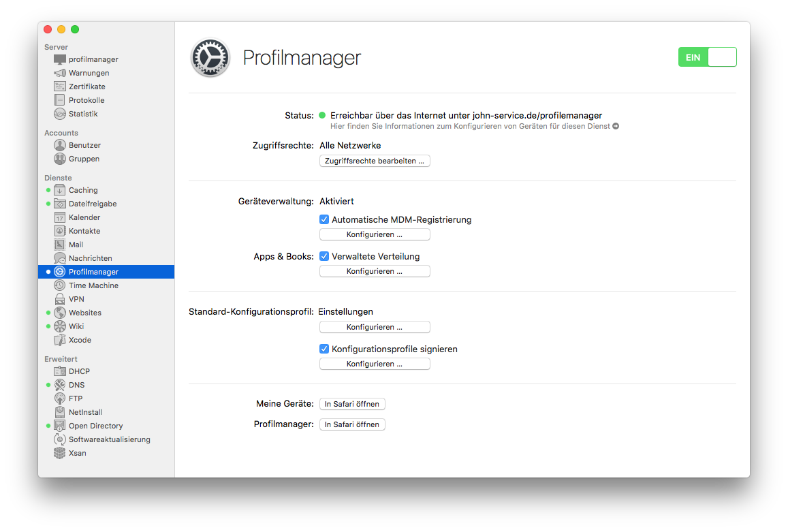
Task: Uncheck Verwaltete Verteilung checkbox
Action: pyautogui.click(x=324, y=256)
